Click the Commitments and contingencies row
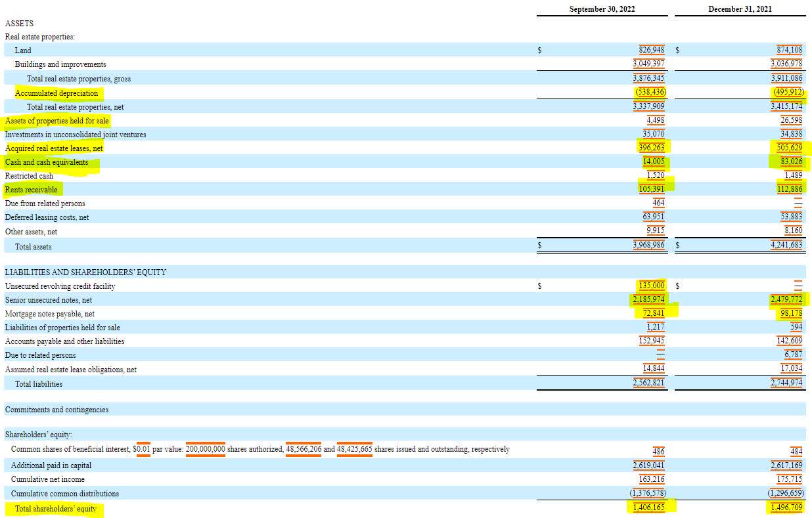The height and width of the screenshot is (518, 812). pyautogui.click(x=56, y=410)
